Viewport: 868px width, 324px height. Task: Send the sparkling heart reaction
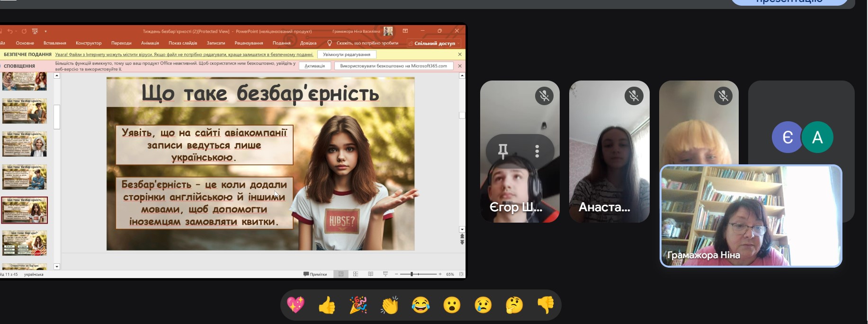point(295,305)
